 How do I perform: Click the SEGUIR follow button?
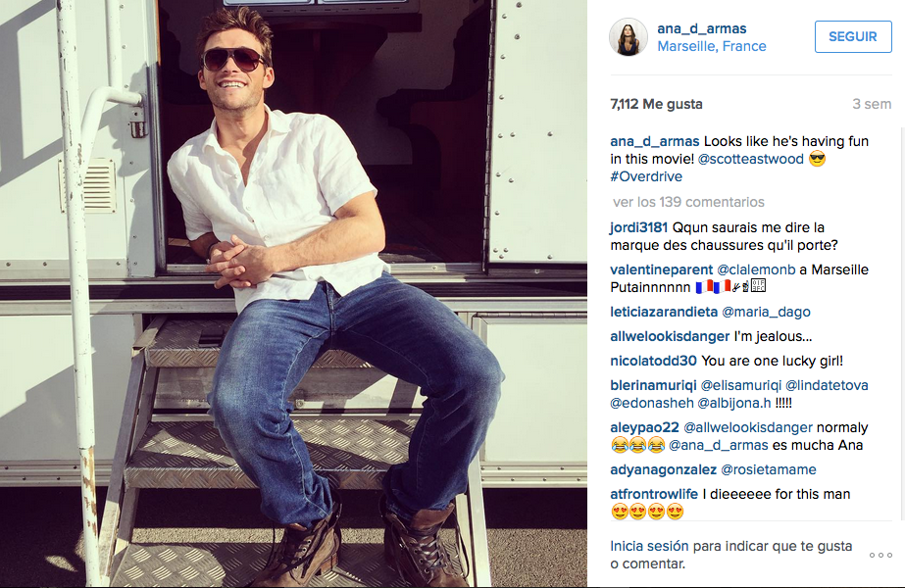pyautogui.click(x=853, y=36)
